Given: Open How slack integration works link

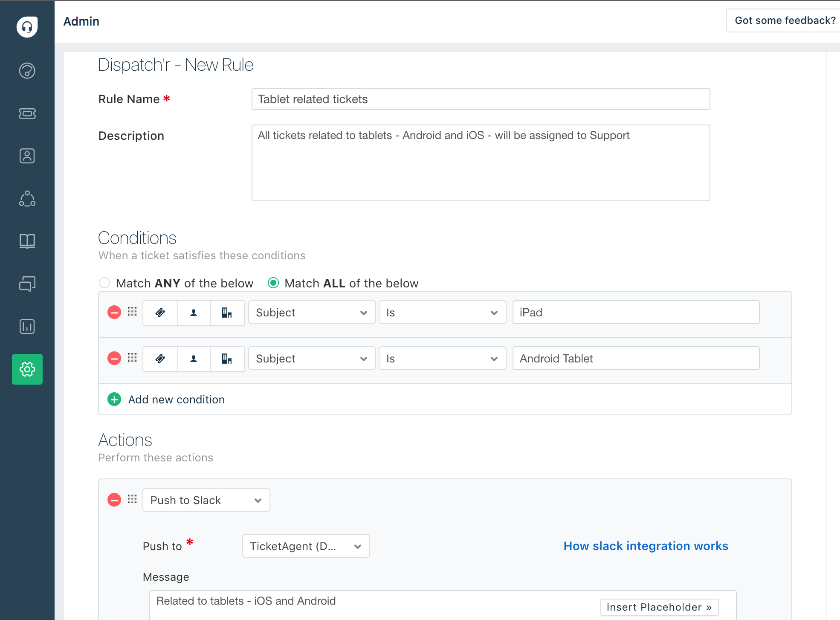Looking at the screenshot, I should pos(646,546).
